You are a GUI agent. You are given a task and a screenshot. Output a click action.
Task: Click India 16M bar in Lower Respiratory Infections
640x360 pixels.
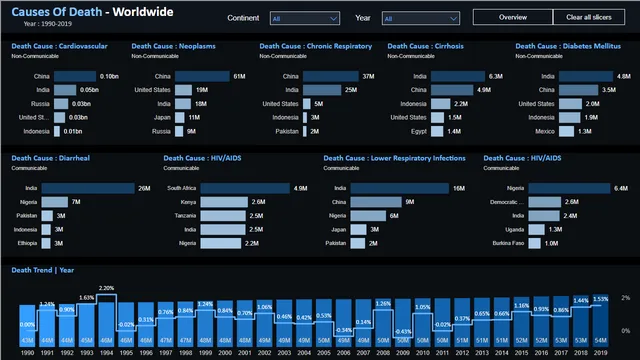coord(400,188)
